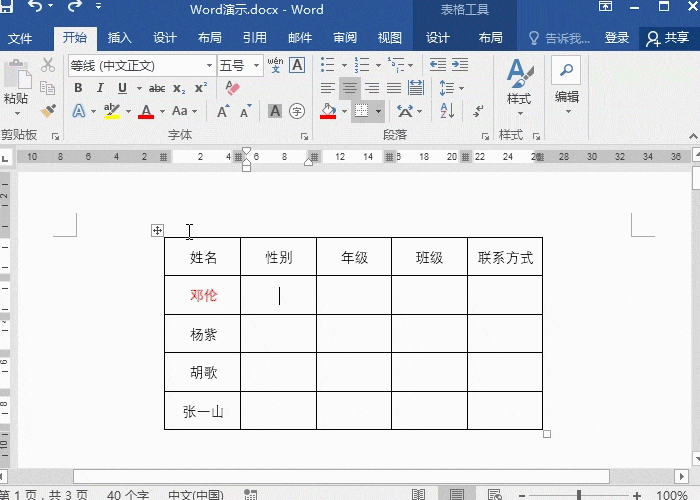The image size is (700, 500).
Task: Apply subscript x₂ formatting
Action: click(179, 88)
